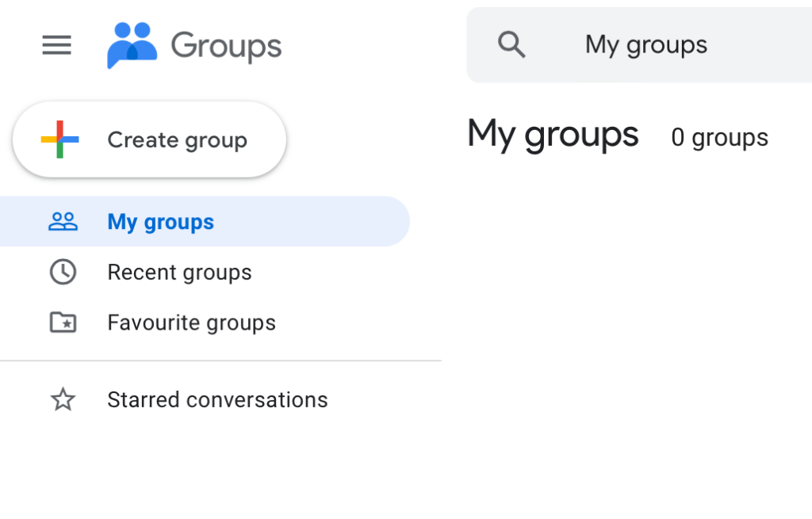Show Starred conversations

point(216,399)
